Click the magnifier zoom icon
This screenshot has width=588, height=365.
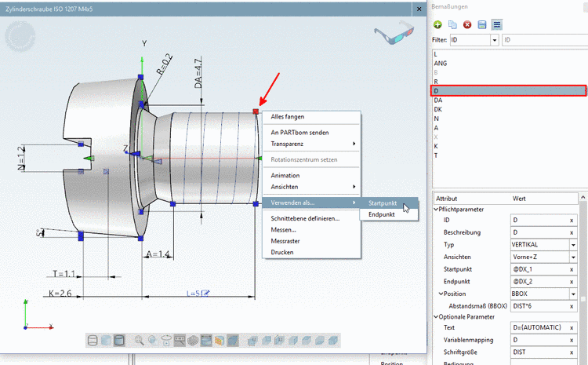[x=139, y=341]
